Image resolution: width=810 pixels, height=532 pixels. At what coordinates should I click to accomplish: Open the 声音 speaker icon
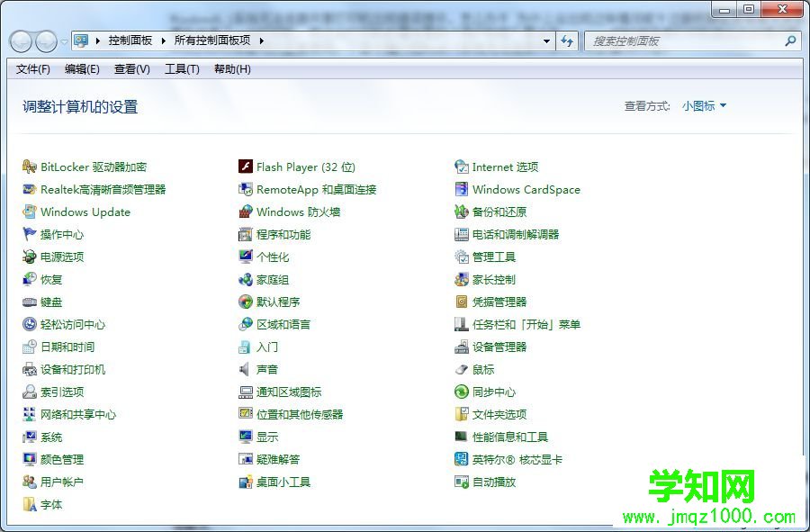[244, 369]
